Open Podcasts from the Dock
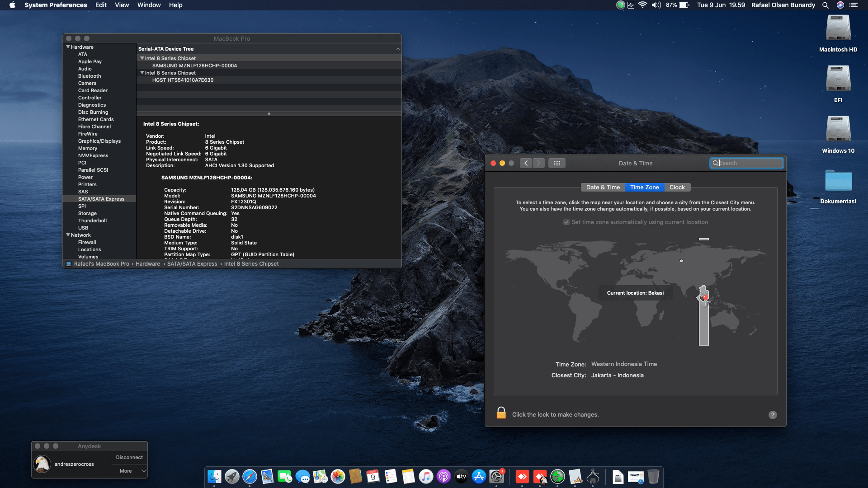This screenshot has width=868, height=488. click(443, 476)
